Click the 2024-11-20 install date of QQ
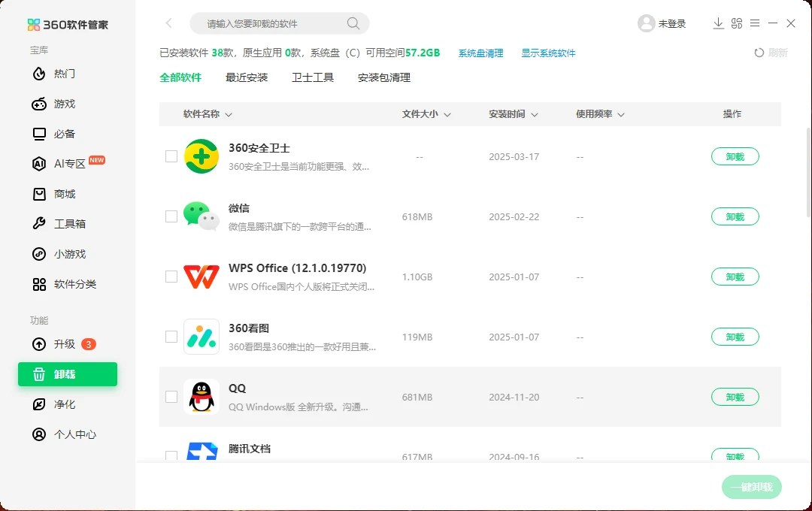The height and width of the screenshot is (511, 812). (514, 397)
